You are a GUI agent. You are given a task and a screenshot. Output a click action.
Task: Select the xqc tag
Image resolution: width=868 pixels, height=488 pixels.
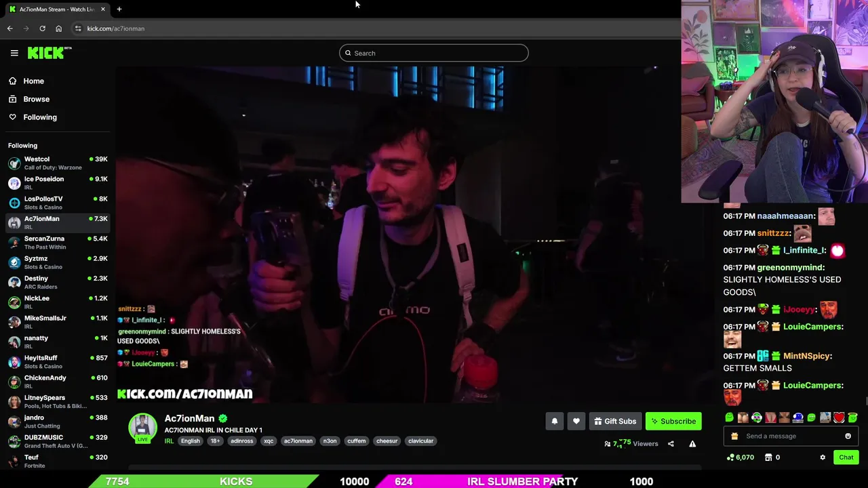click(269, 441)
